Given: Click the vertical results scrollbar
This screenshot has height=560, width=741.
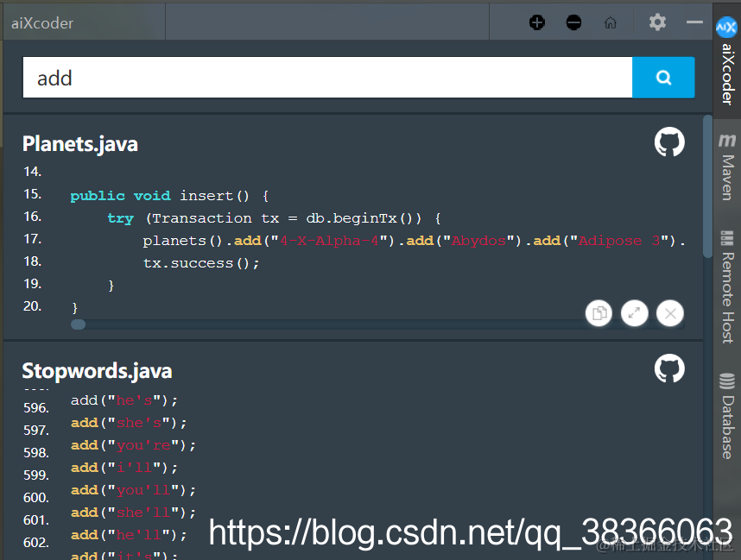Looking at the screenshot, I should pos(707,186).
